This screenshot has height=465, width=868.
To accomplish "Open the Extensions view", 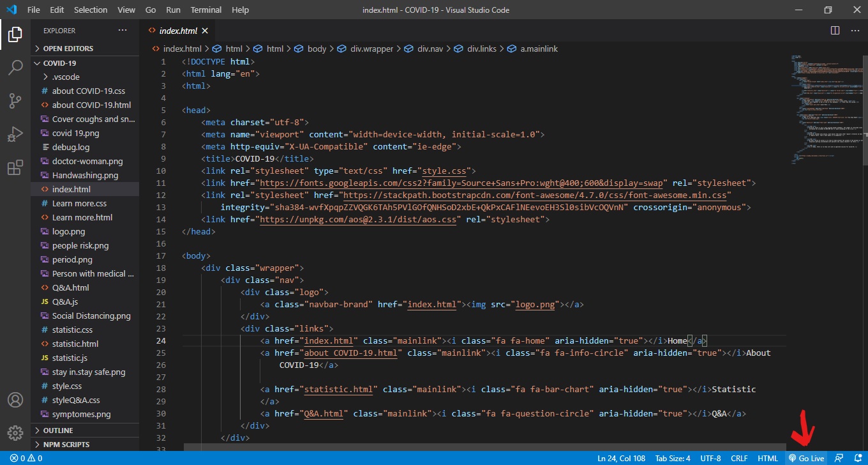I will pyautogui.click(x=14, y=167).
